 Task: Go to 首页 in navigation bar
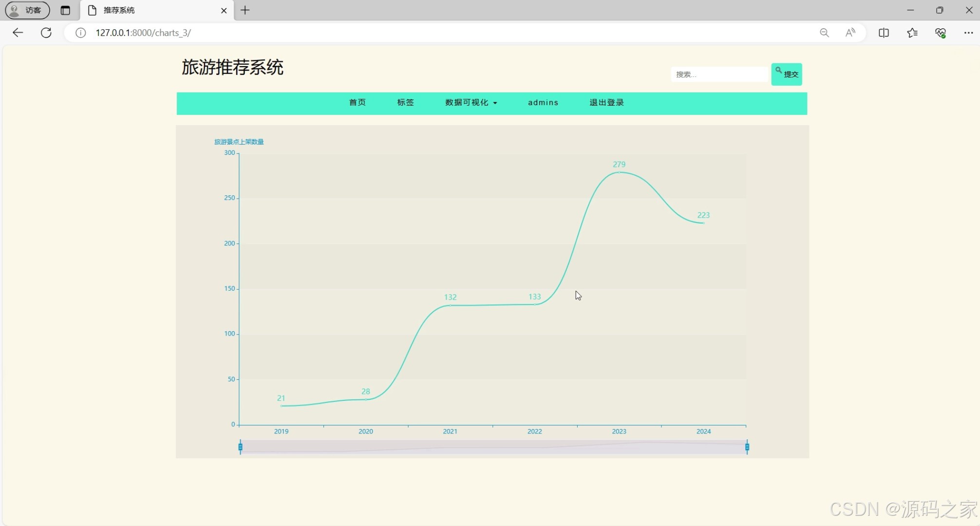(358, 102)
